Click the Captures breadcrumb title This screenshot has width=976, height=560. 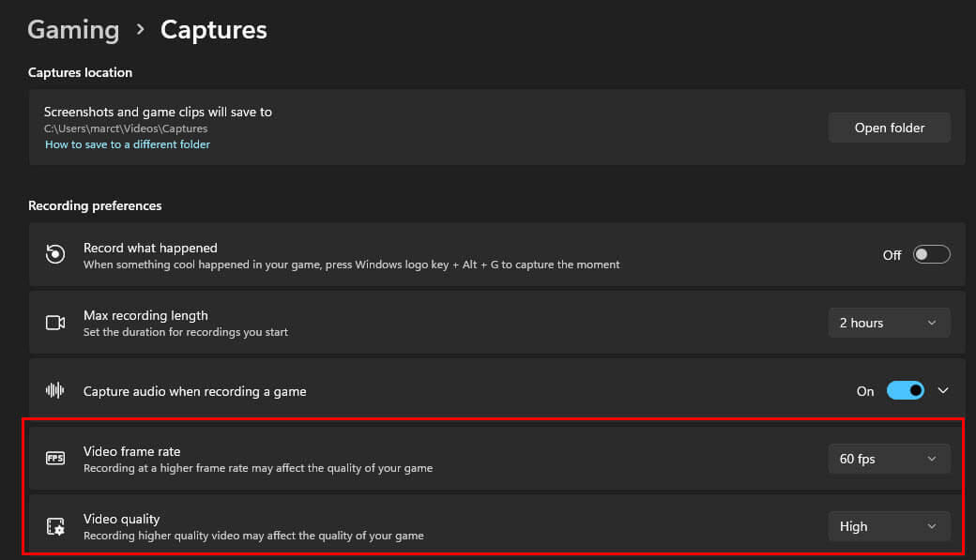(x=214, y=30)
